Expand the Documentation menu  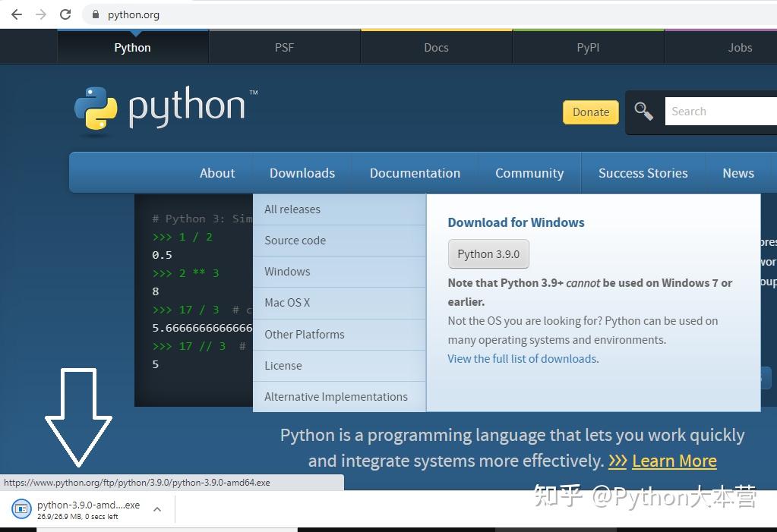pyautogui.click(x=415, y=172)
